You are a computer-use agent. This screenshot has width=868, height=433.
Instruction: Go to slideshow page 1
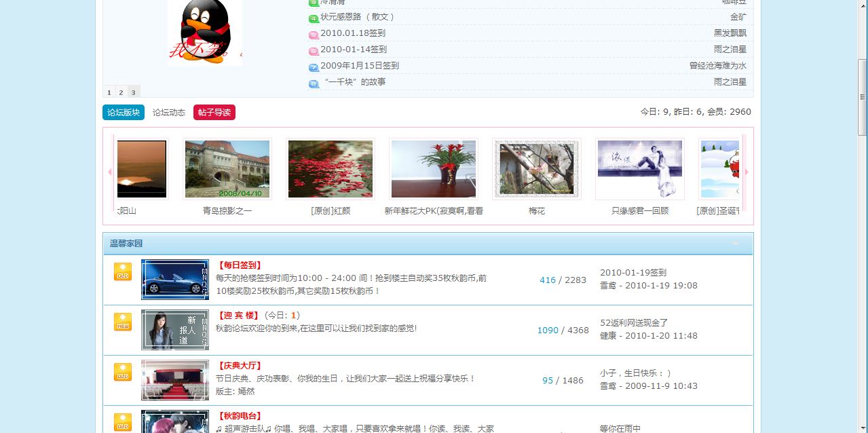pyautogui.click(x=109, y=92)
